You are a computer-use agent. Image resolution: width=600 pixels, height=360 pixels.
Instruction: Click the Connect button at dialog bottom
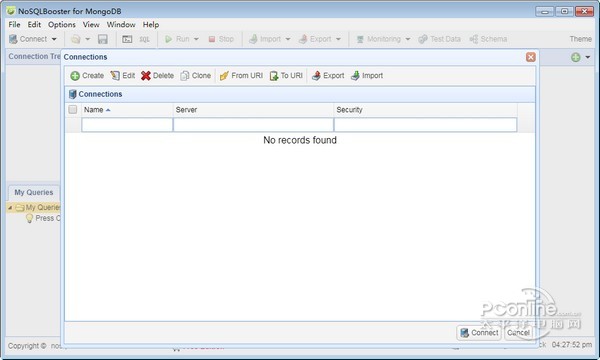point(479,333)
